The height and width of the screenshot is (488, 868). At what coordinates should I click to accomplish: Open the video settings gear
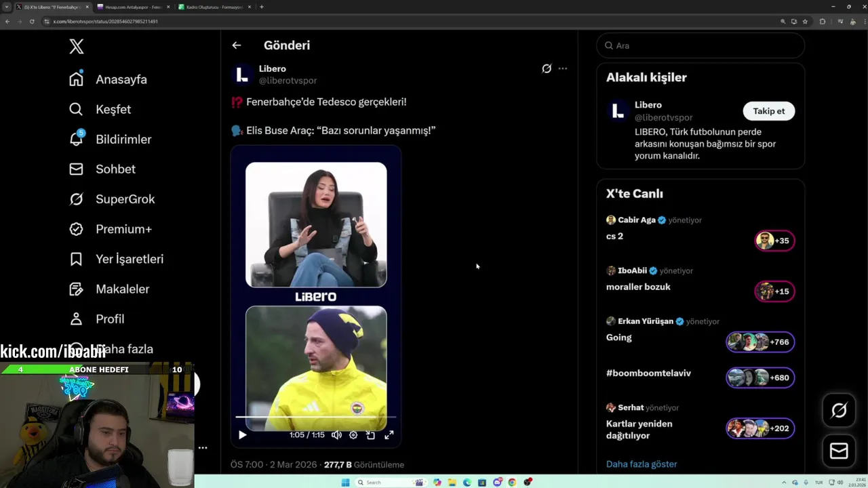click(x=353, y=435)
